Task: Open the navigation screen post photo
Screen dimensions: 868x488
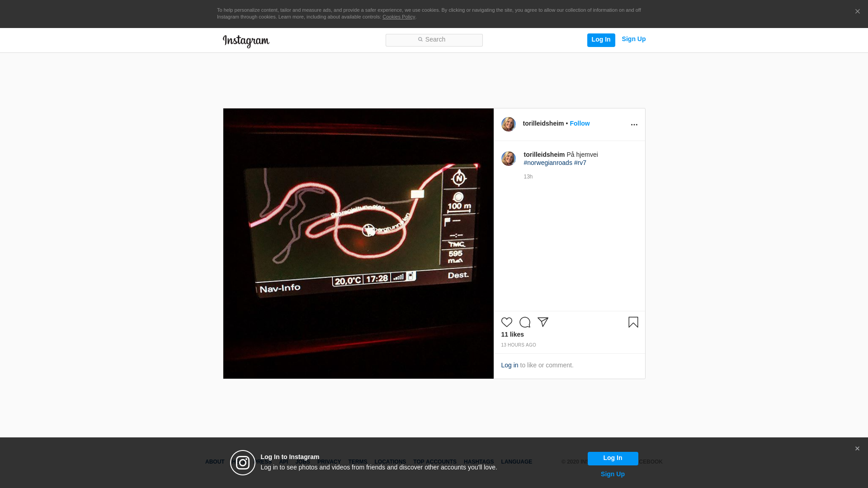Action: (x=358, y=244)
